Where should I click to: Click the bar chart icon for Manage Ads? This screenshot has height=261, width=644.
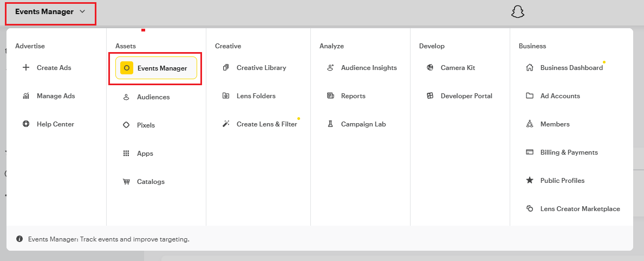[x=26, y=96]
